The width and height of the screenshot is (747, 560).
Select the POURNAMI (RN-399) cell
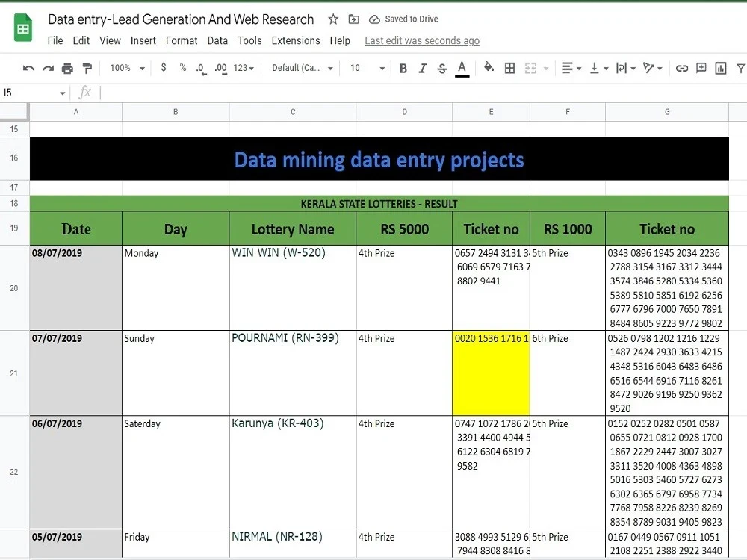(293, 373)
